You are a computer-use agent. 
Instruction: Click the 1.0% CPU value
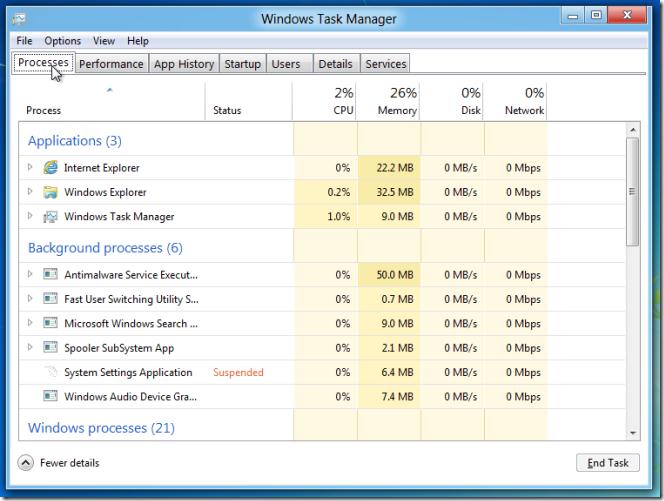[338, 216]
